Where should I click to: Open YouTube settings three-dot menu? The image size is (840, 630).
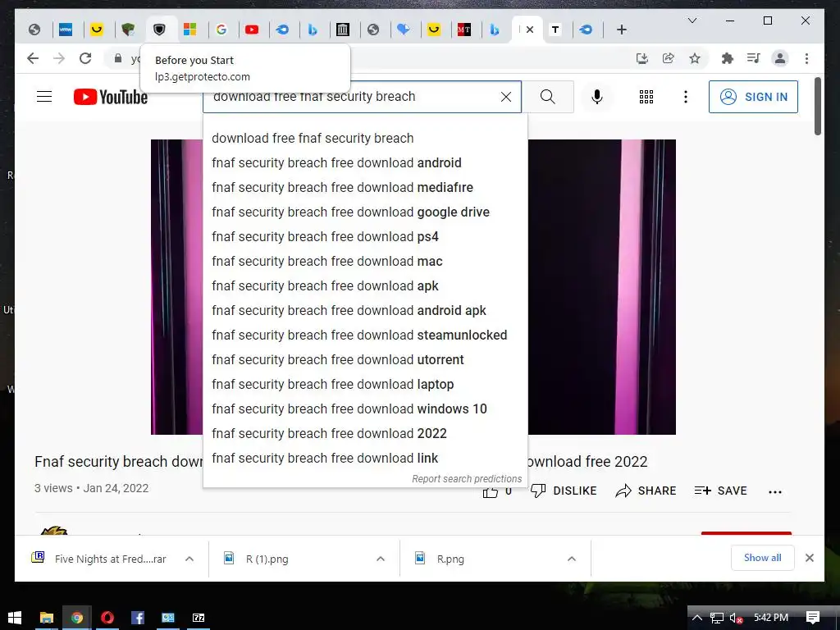686,97
